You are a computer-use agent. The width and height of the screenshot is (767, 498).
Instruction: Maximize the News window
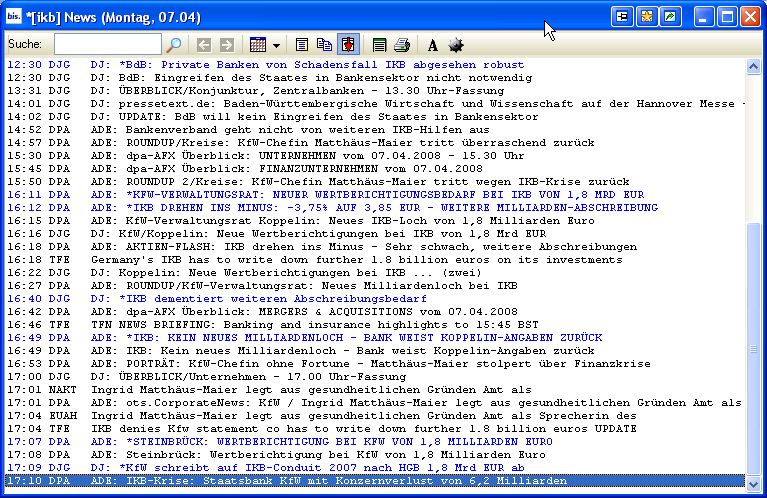click(727, 17)
